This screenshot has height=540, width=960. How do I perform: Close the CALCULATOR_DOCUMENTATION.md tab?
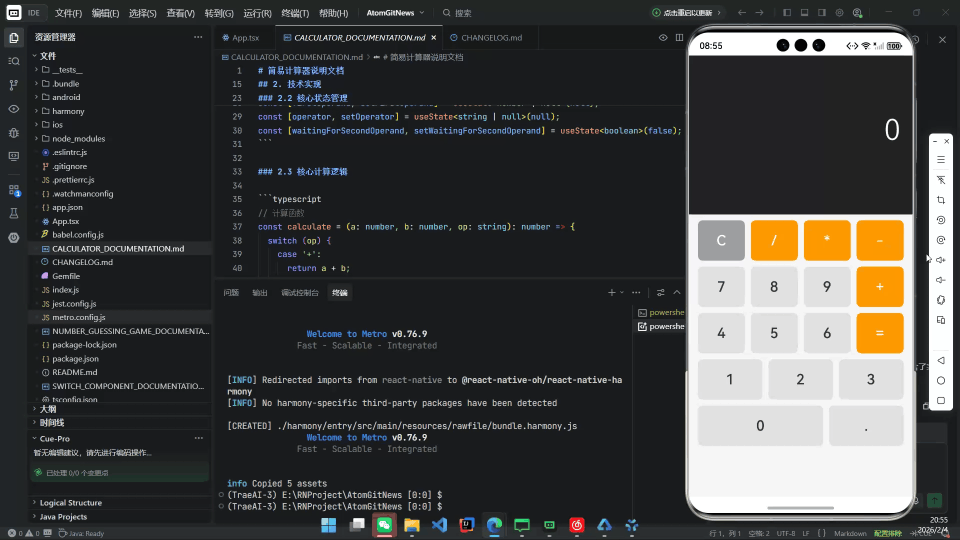click(433, 38)
